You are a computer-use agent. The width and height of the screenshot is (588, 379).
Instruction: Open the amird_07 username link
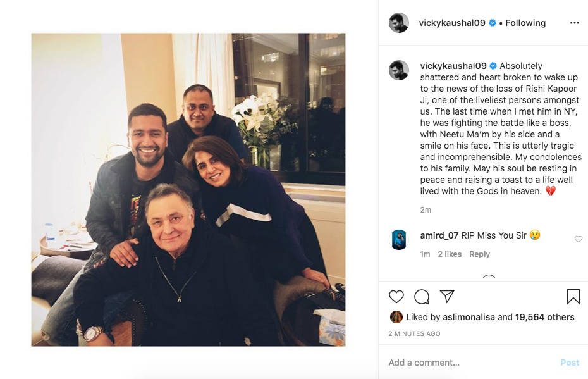coord(439,235)
